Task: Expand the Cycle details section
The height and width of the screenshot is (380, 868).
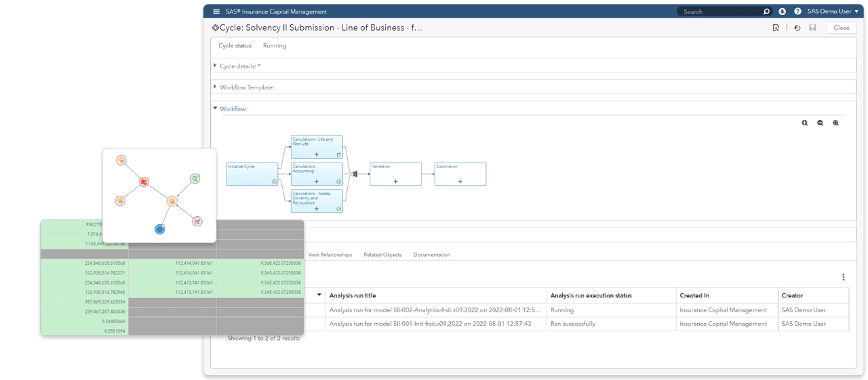Action: [x=216, y=66]
